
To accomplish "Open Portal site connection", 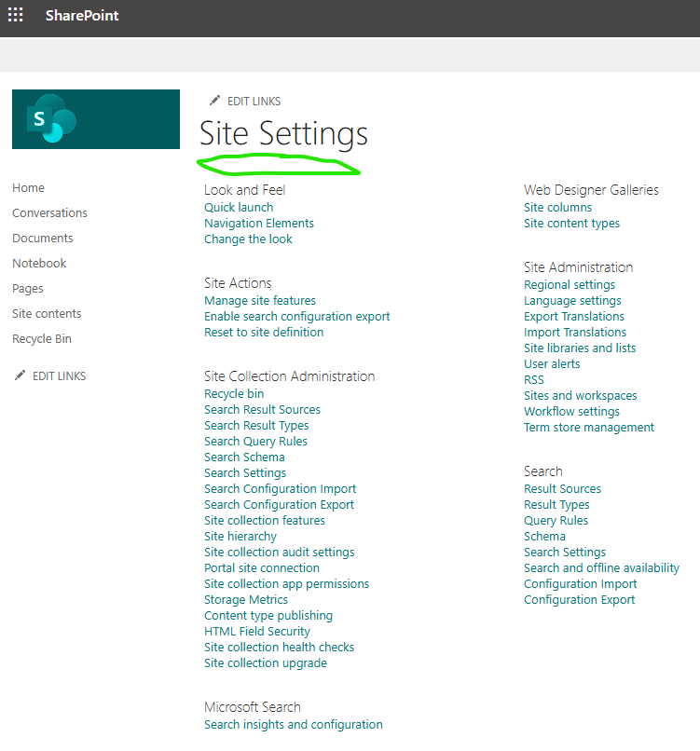I will [x=262, y=567].
